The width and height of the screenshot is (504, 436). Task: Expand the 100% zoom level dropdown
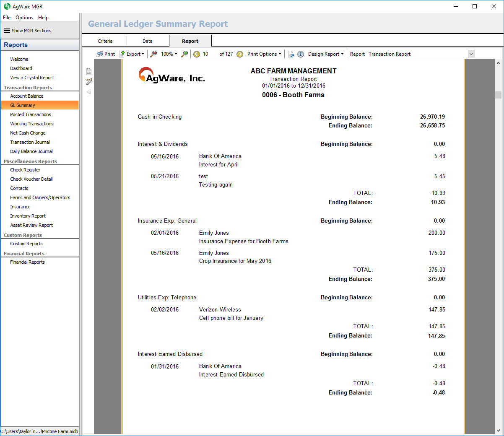click(x=169, y=54)
